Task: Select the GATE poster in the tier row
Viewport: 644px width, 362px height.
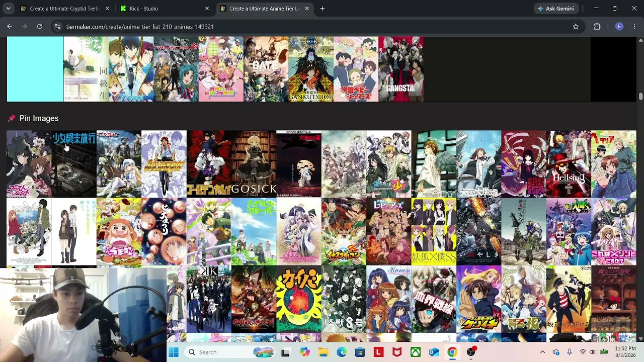Action: click(266, 69)
